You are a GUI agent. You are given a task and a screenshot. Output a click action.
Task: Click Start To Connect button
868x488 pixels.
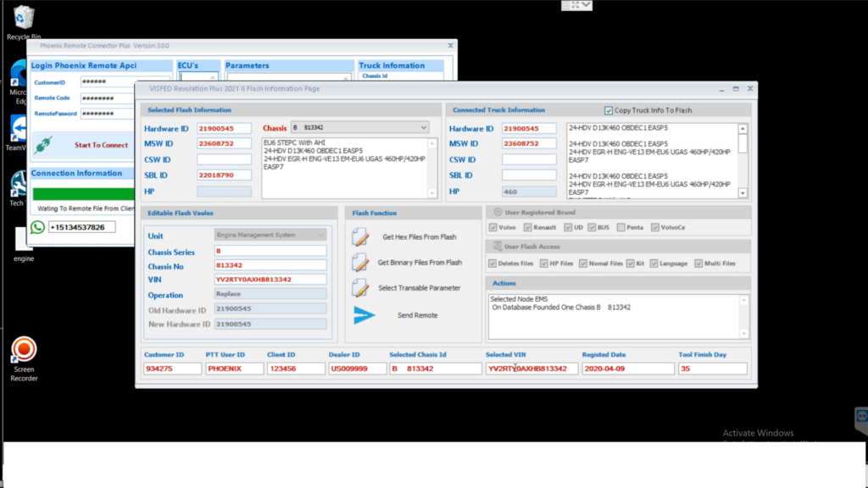pyautogui.click(x=83, y=145)
